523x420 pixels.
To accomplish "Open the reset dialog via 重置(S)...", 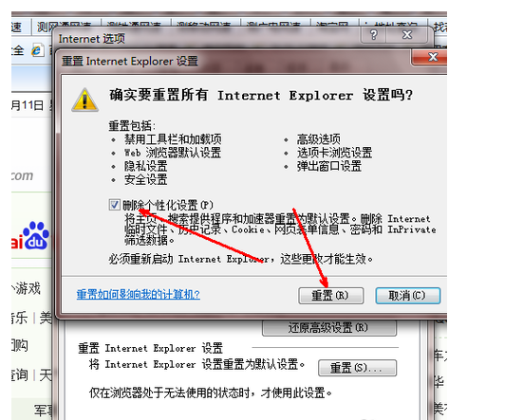I will coord(357,368).
